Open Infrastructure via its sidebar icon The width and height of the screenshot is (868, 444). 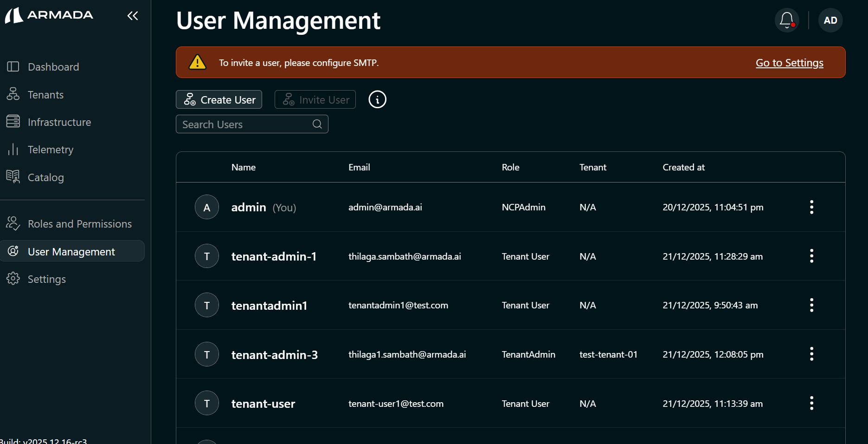(13, 122)
